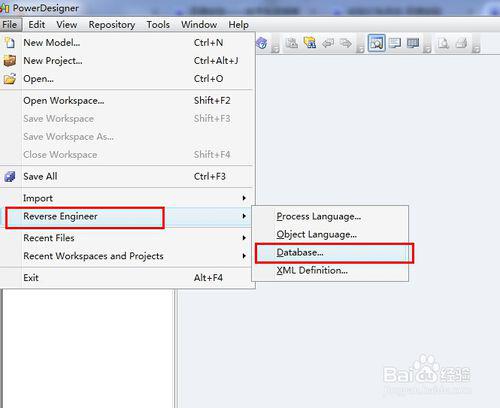Screen dimensions: 500x408
Task: Expand the Recent Files submenu arrow
Action: click(244, 238)
